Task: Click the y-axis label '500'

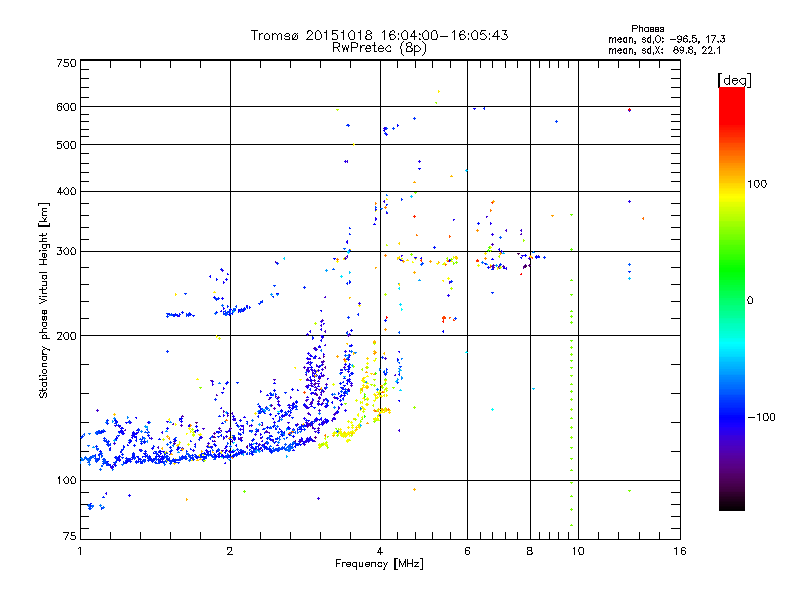Action: 66,145
